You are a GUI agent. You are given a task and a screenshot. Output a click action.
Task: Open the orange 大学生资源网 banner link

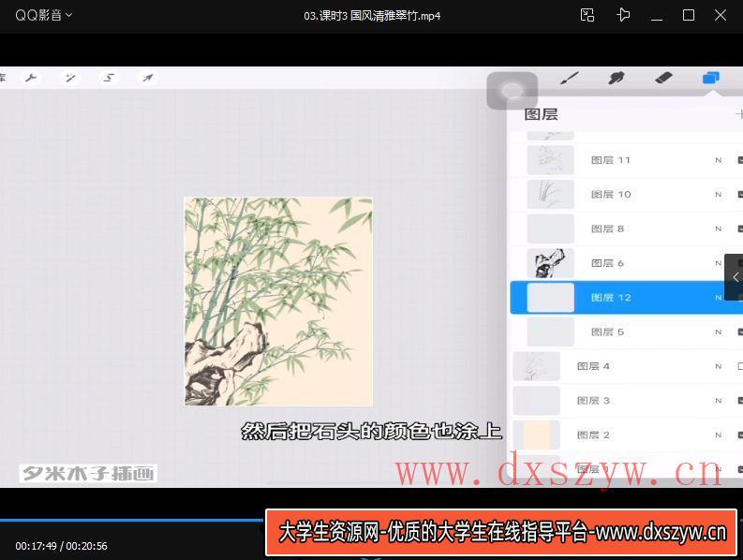point(502,533)
